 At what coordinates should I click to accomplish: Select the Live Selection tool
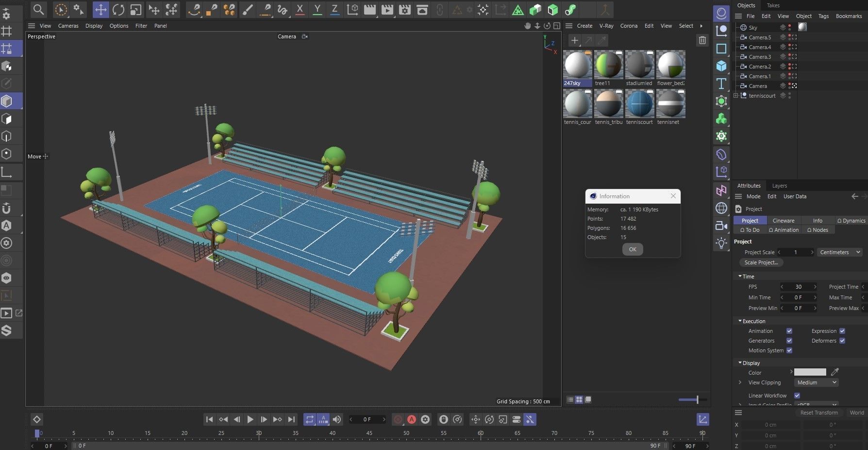(x=61, y=9)
